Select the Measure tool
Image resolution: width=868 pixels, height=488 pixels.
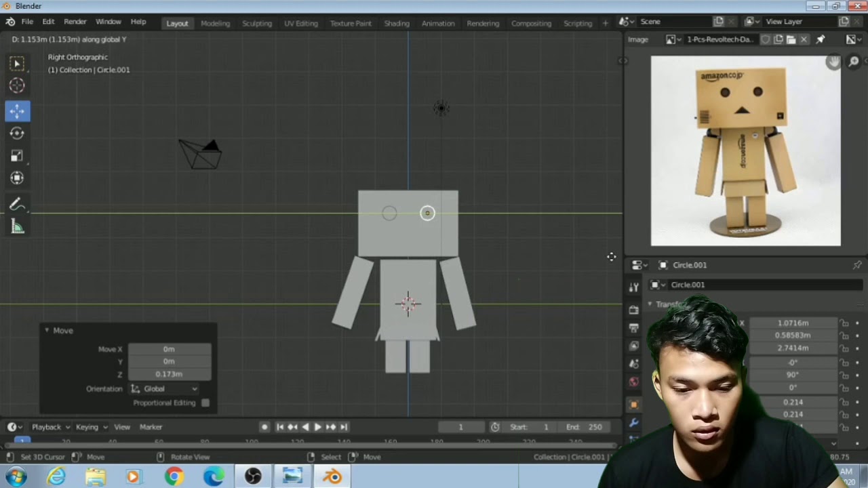click(x=17, y=227)
